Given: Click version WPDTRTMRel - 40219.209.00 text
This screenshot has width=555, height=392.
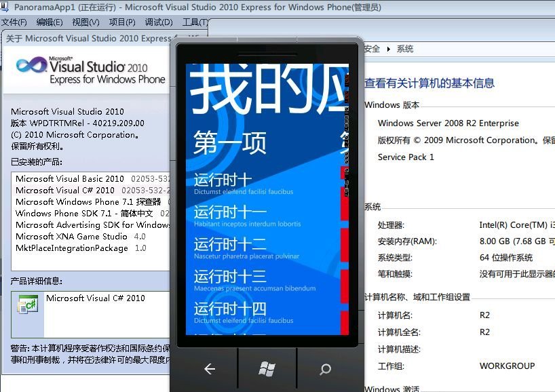Looking at the screenshot, I should point(77,123).
